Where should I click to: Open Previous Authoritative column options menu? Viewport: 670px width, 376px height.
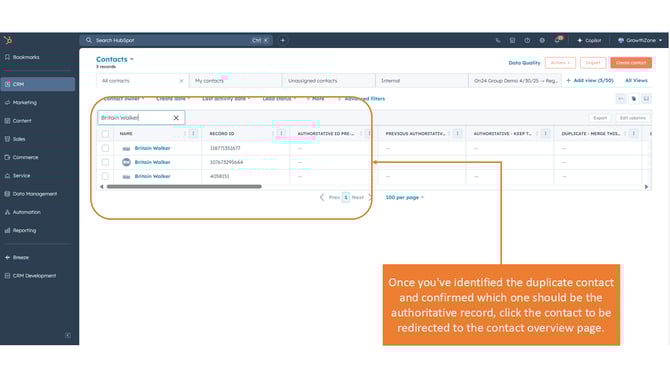(457, 134)
